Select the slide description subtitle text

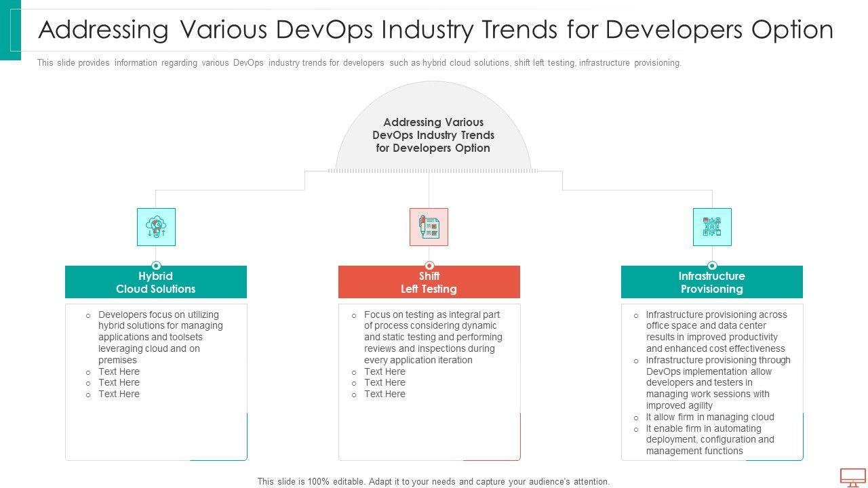pos(359,63)
